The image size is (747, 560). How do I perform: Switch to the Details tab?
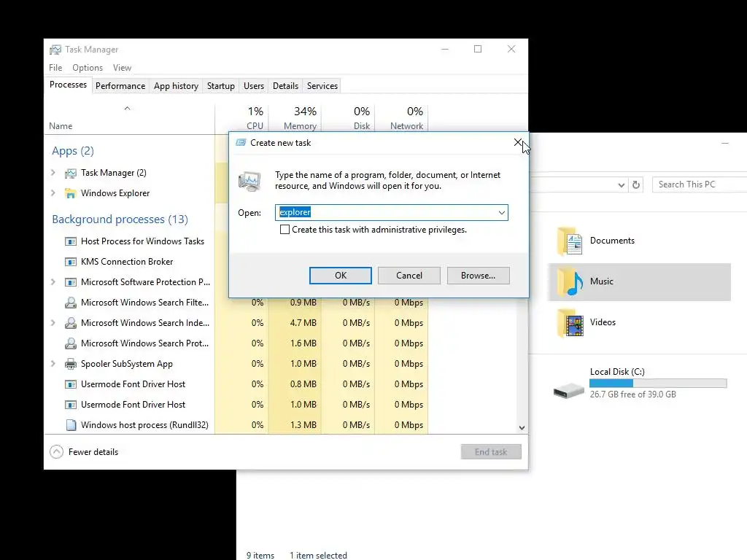point(285,86)
